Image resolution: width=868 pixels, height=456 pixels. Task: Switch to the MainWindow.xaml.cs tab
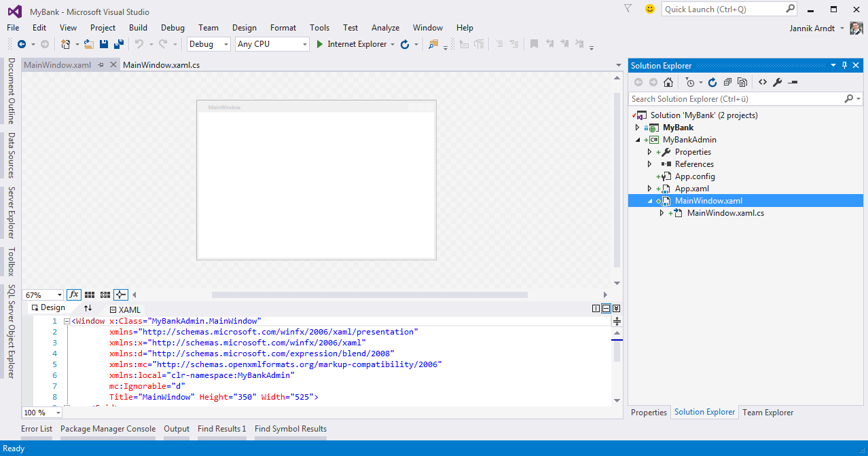click(x=161, y=65)
